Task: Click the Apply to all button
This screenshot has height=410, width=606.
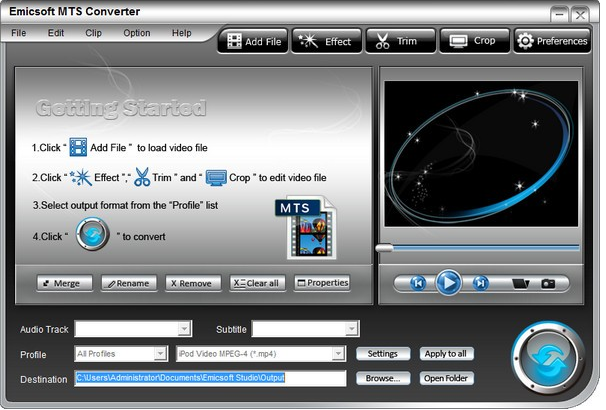Action: [x=446, y=354]
